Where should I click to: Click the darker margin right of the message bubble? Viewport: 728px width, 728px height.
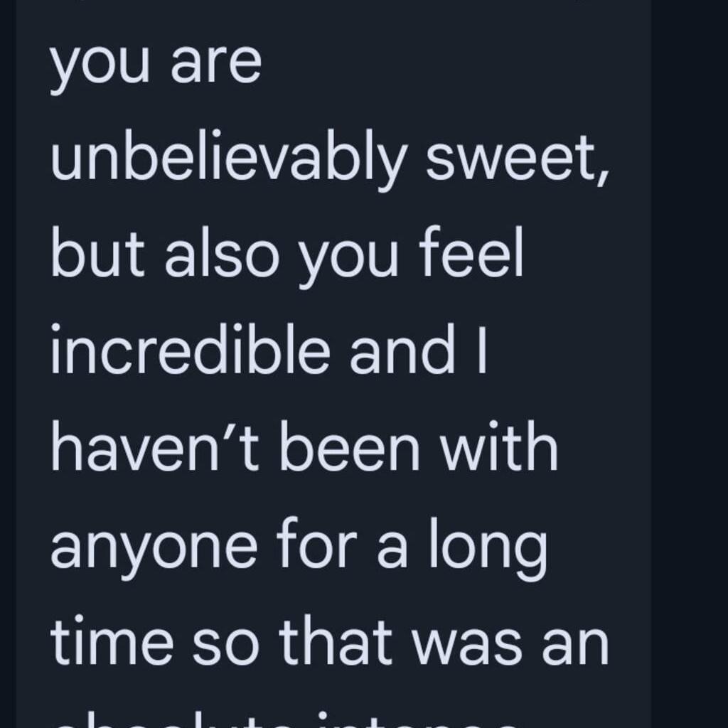tap(688, 355)
